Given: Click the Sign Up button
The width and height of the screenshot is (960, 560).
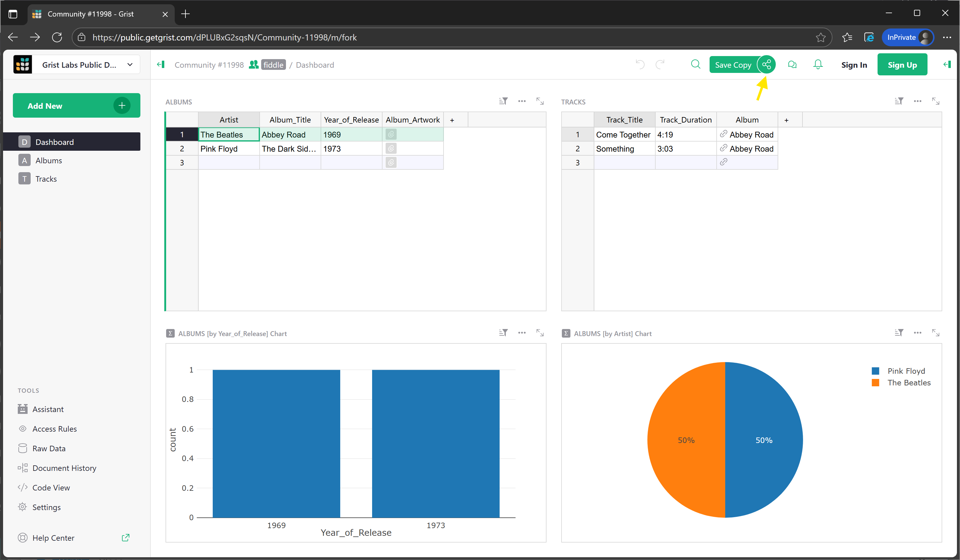Looking at the screenshot, I should (x=901, y=65).
